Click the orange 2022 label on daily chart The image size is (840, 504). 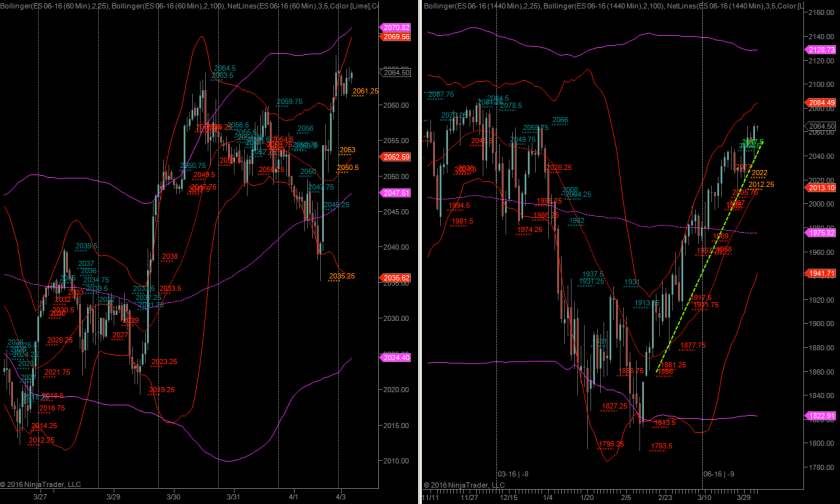point(759,173)
